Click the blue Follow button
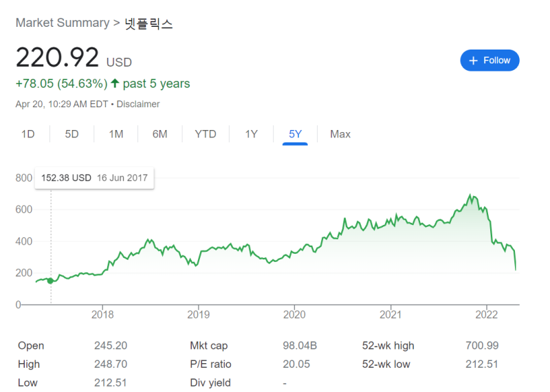The height and width of the screenshot is (392, 550). [x=489, y=61]
